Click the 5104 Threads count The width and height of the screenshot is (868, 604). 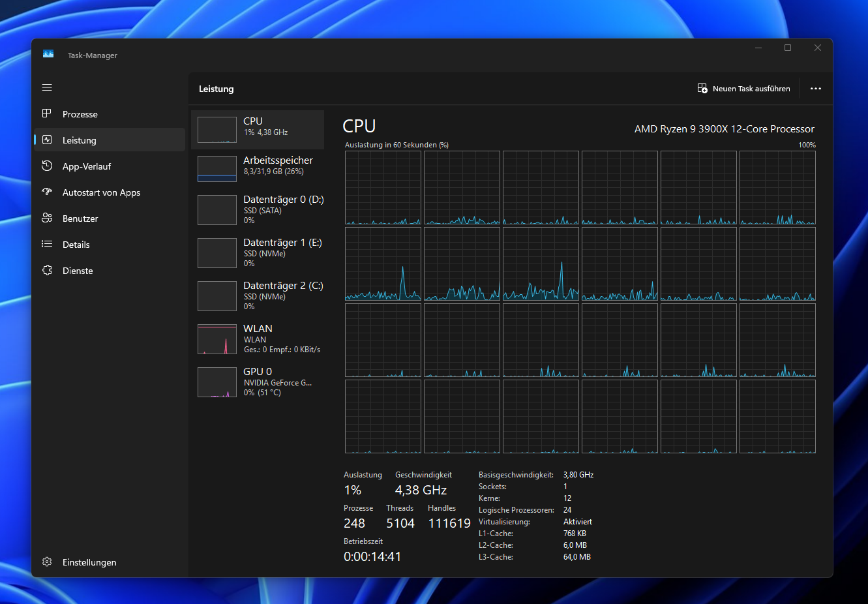(x=400, y=523)
